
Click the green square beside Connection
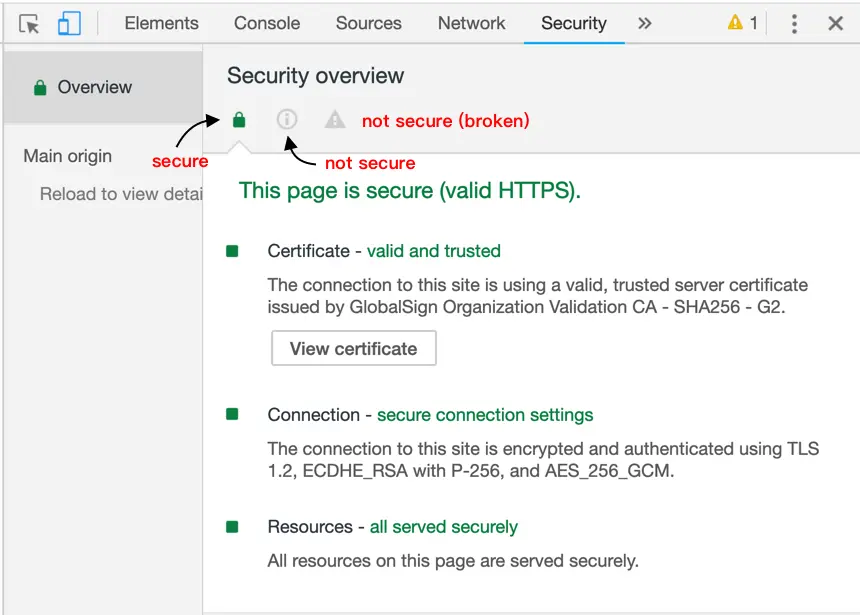point(233,414)
